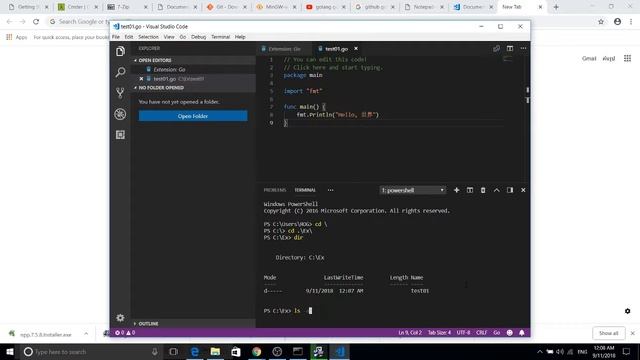Switch to the test01.go editor tab
Viewport: 640px width, 360px height.
click(336, 49)
